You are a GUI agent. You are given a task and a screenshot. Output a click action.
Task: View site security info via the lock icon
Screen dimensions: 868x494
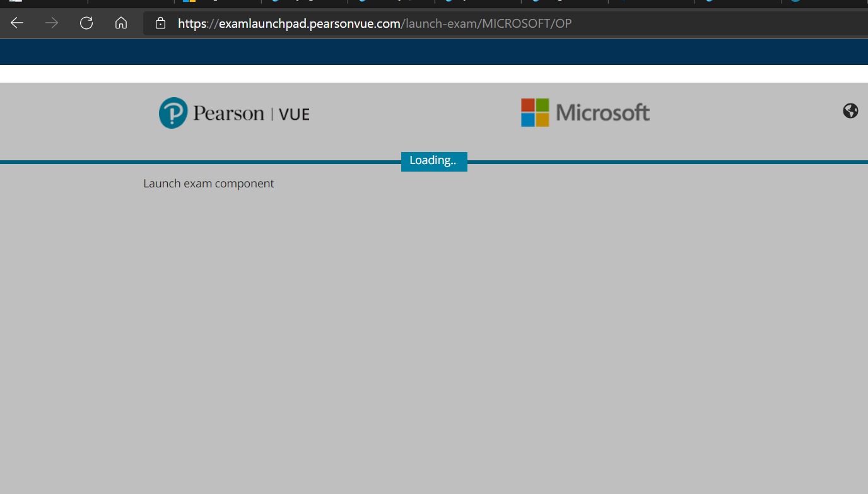click(160, 23)
